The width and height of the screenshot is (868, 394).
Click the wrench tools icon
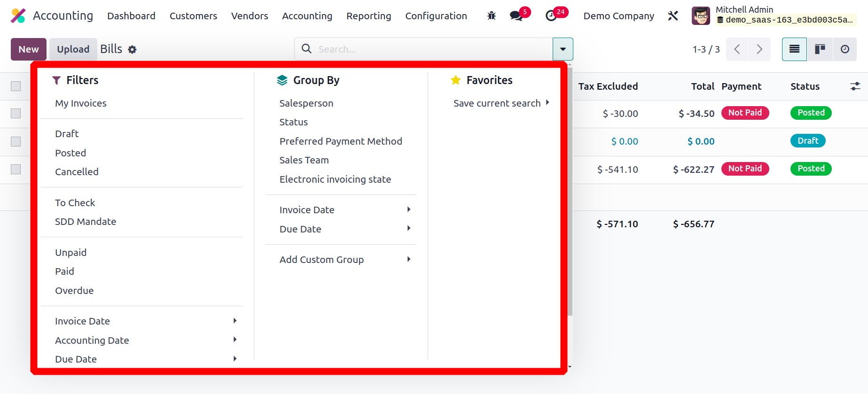(673, 16)
